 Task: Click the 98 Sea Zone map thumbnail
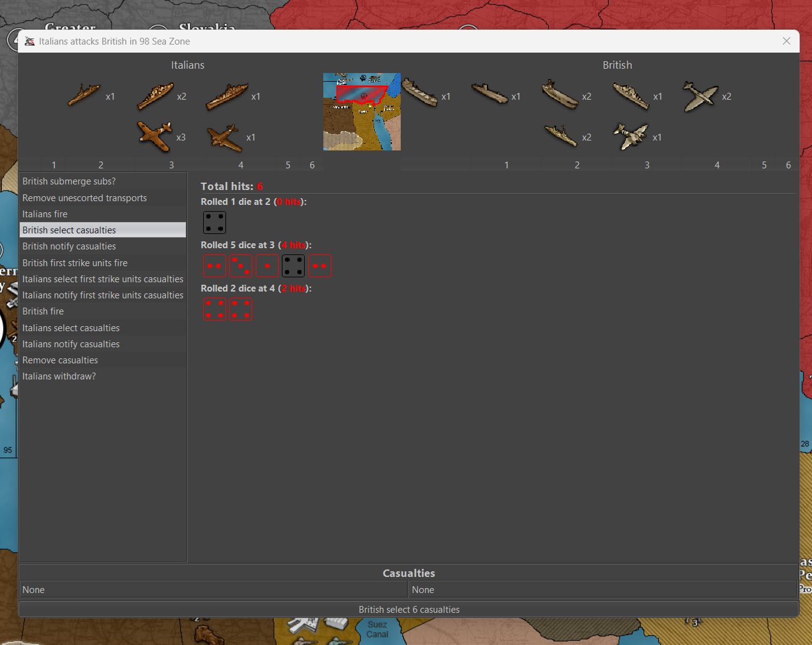point(362,112)
